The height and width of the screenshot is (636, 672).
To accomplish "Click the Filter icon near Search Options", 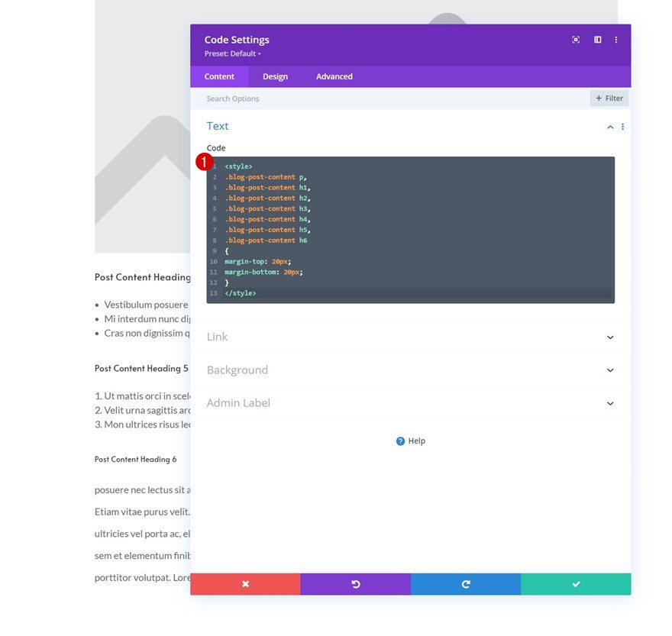I will point(609,98).
